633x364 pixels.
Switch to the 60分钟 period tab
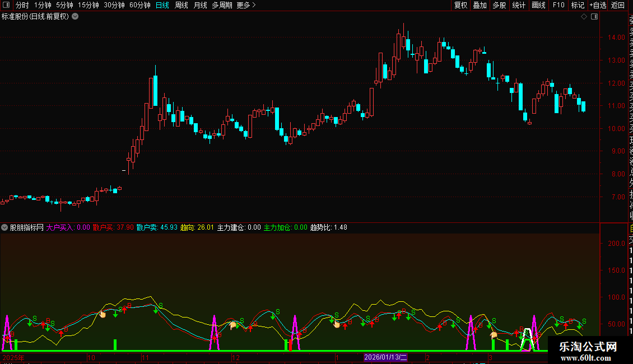pos(139,5)
